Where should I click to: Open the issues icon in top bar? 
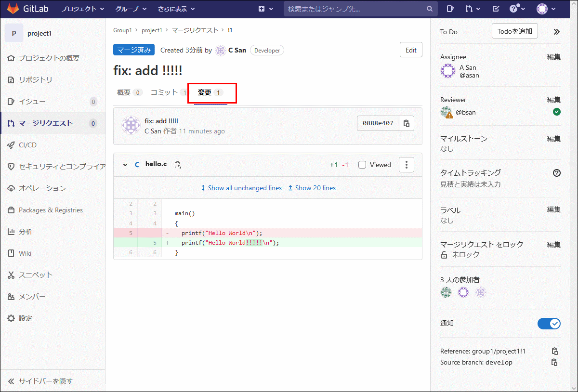click(450, 9)
